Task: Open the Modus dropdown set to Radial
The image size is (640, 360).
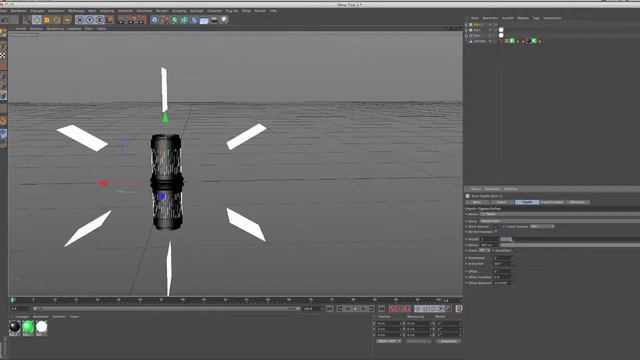Action: coord(560,214)
